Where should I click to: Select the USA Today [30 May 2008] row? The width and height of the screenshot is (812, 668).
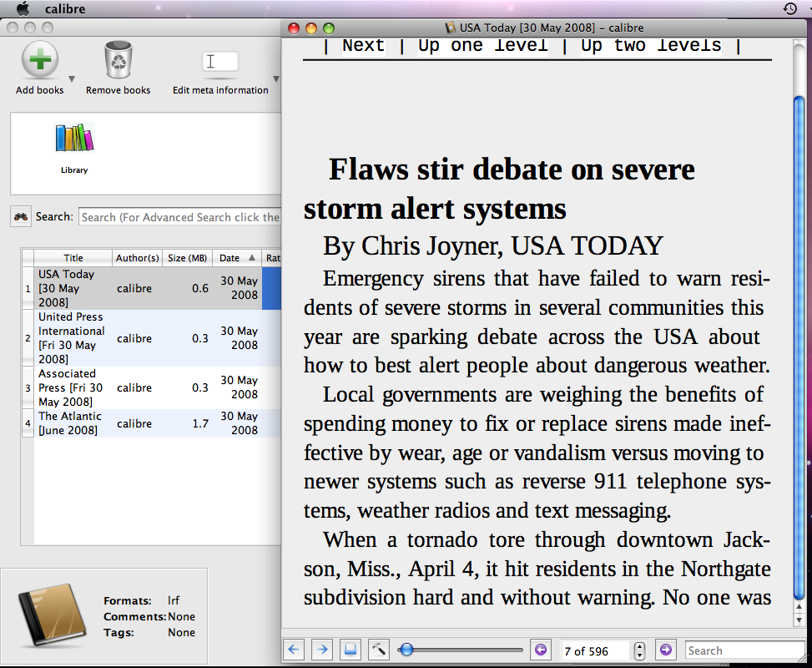[152, 288]
